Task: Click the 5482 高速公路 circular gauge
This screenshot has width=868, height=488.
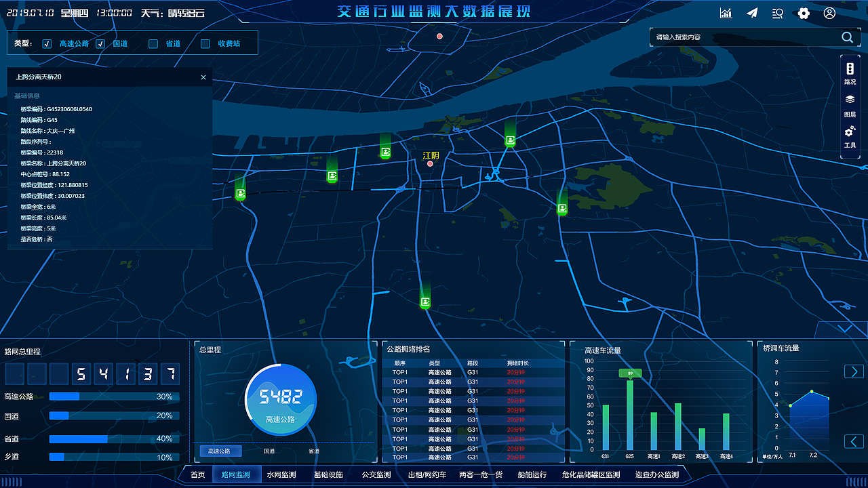Action: pyautogui.click(x=280, y=400)
